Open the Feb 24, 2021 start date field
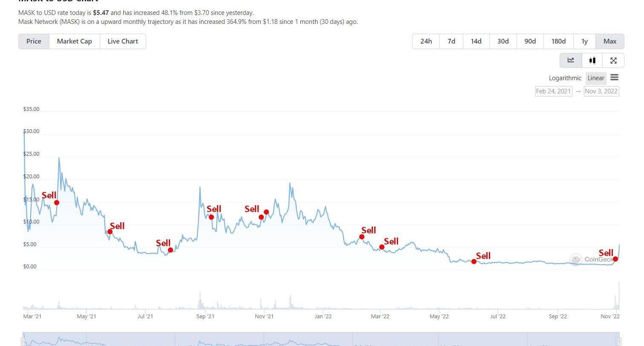Viewport: 644px width, 346px height. (x=553, y=91)
